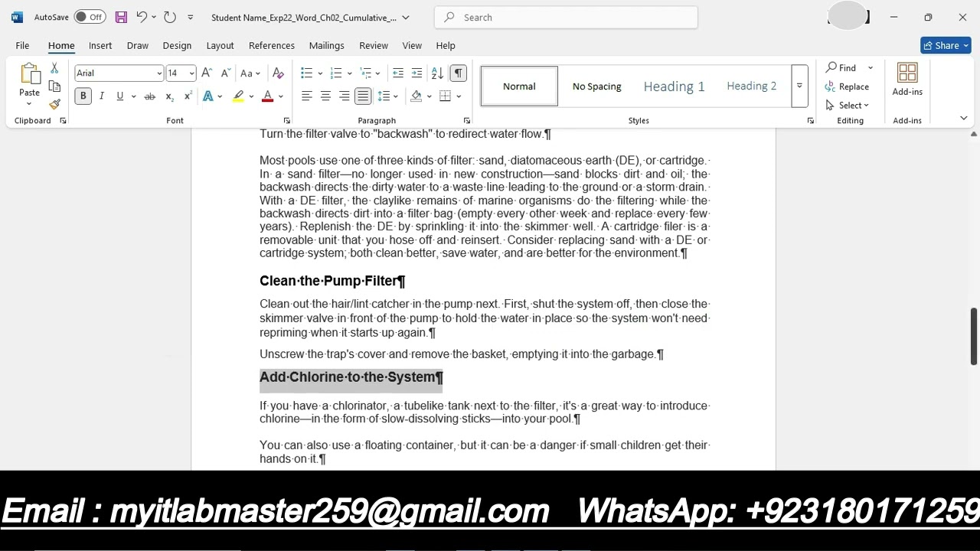This screenshot has height=551, width=980.
Task: Open line spacing dropdown
Action: 387,96
